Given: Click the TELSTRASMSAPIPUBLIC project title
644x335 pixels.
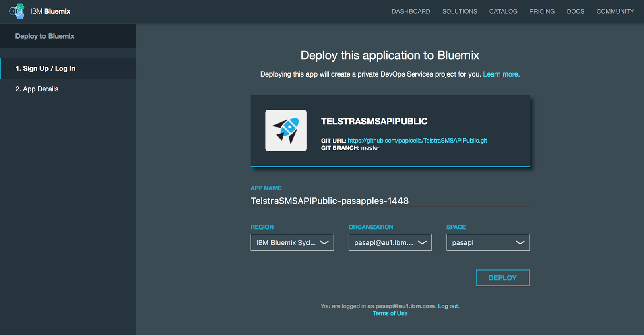Looking at the screenshot, I should click(374, 121).
